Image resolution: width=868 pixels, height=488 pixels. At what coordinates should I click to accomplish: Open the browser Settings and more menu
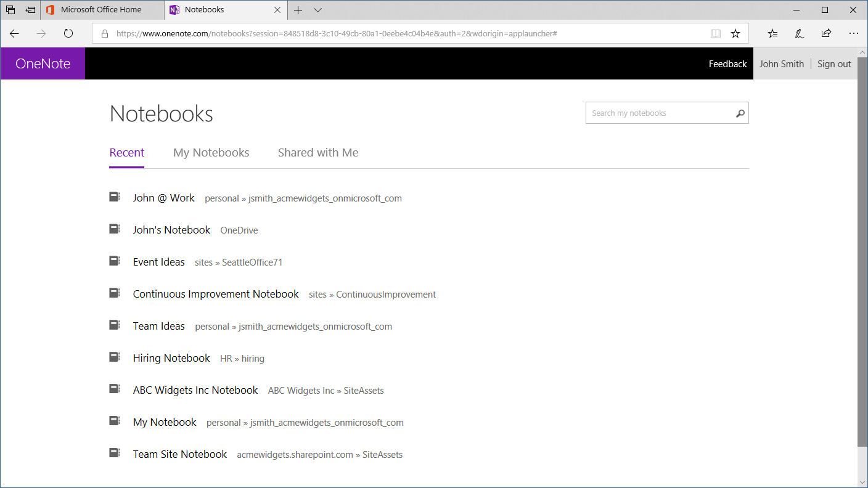coord(853,34)
